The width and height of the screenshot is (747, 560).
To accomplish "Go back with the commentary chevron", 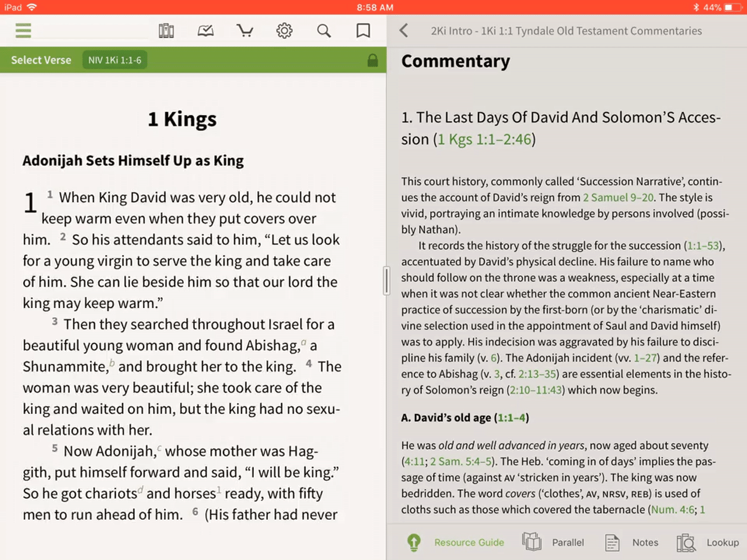I will (404, 30).
